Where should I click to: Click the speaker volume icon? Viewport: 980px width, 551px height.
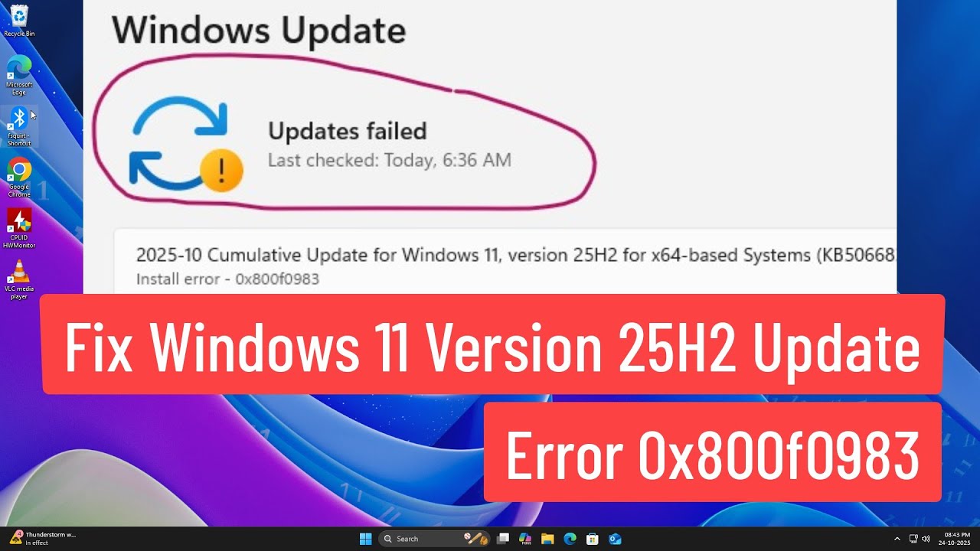926,539
